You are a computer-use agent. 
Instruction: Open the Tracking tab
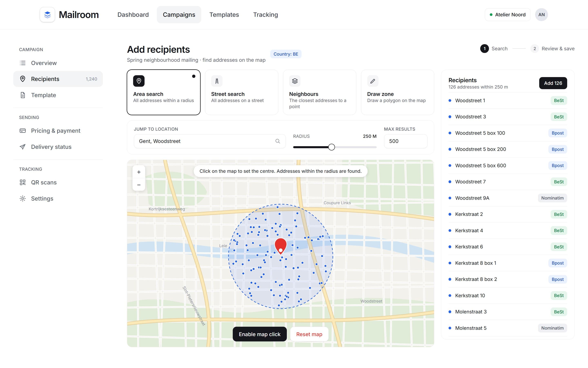tap(266, 15)
